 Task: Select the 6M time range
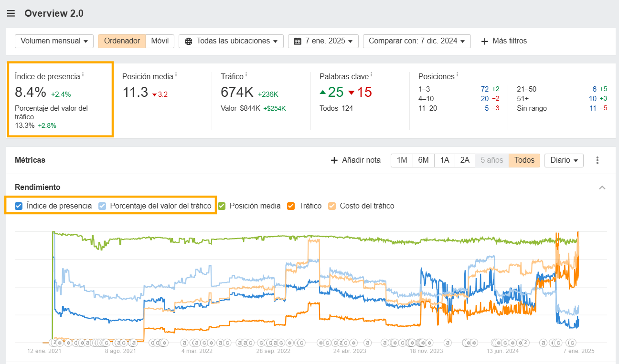click(x=423, y=160)
